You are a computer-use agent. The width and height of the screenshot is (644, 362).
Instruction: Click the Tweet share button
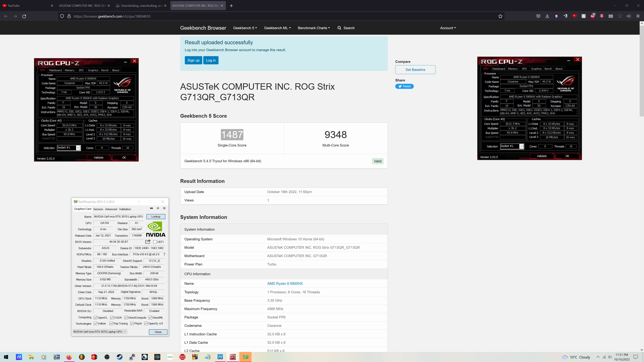pos(404,86)
